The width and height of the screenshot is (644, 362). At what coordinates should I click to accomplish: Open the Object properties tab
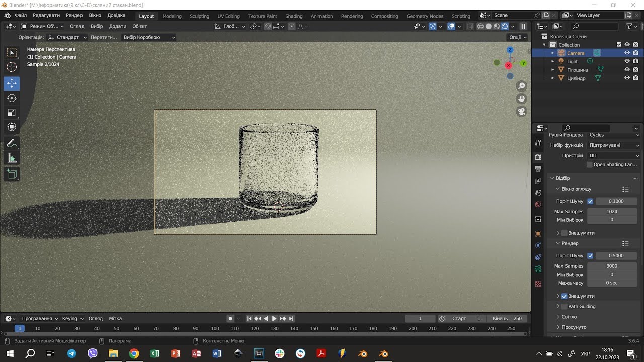pos(538,234)
